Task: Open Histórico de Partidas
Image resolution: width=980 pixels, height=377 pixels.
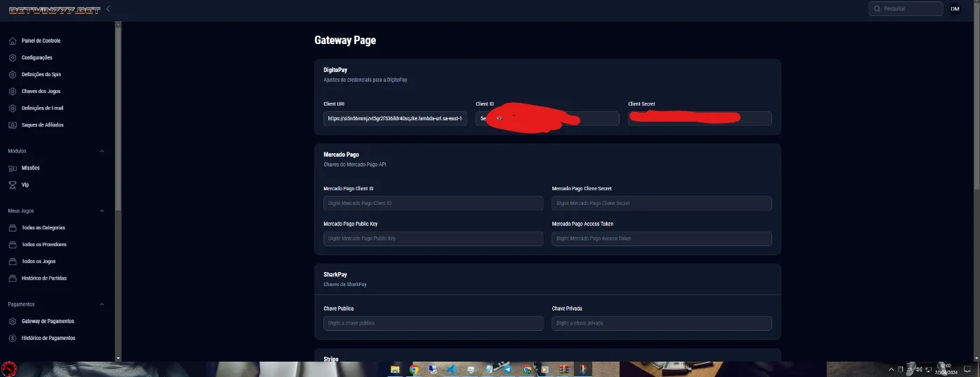Action: [x=44, y=278]
